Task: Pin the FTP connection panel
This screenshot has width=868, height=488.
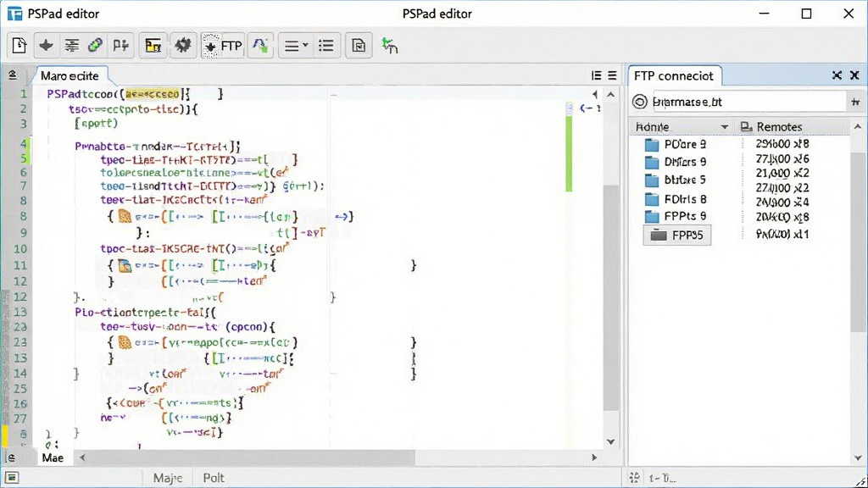Action: [x=837, y=75]
